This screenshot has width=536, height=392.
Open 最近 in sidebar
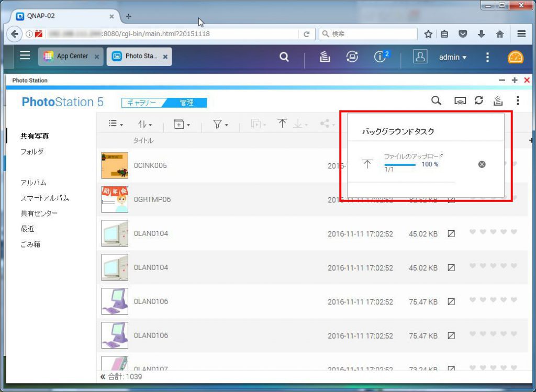pyautogui.click(x=28, y=229)
